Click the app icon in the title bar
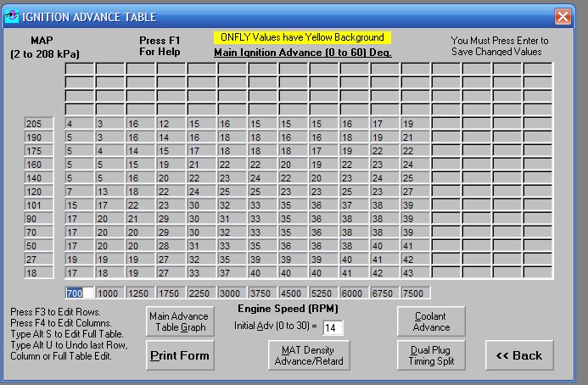The image size is (588, 385). [11, 16]
